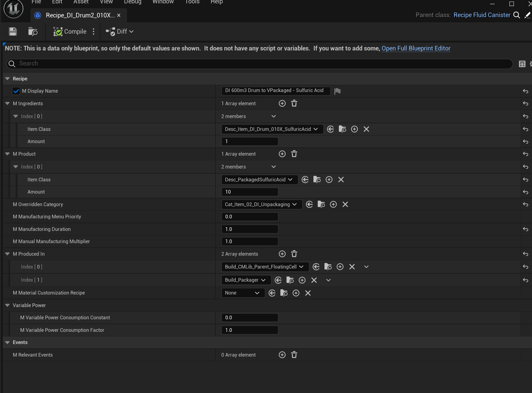Use selected asset for Build_Packager entry
The height and width of the screenshot is (393, 532).
[278, 280]
